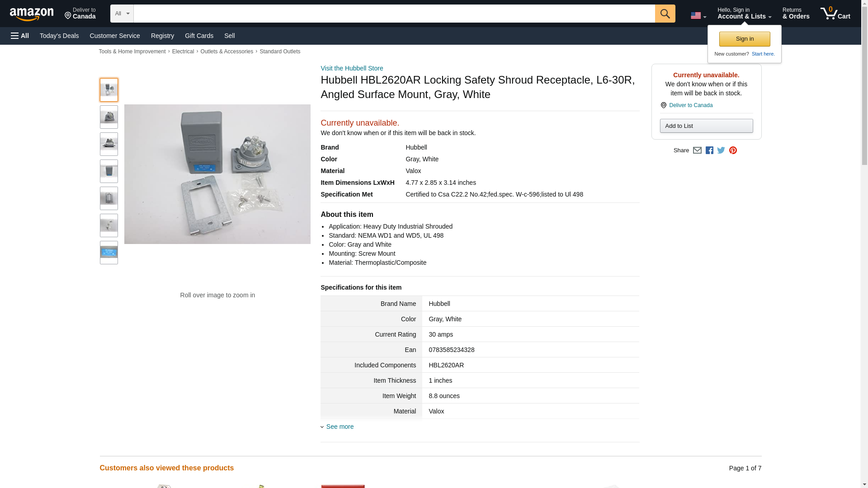Click the yellow Sign in button
Viewport: 868px width, 488px height.
(745, 39)
